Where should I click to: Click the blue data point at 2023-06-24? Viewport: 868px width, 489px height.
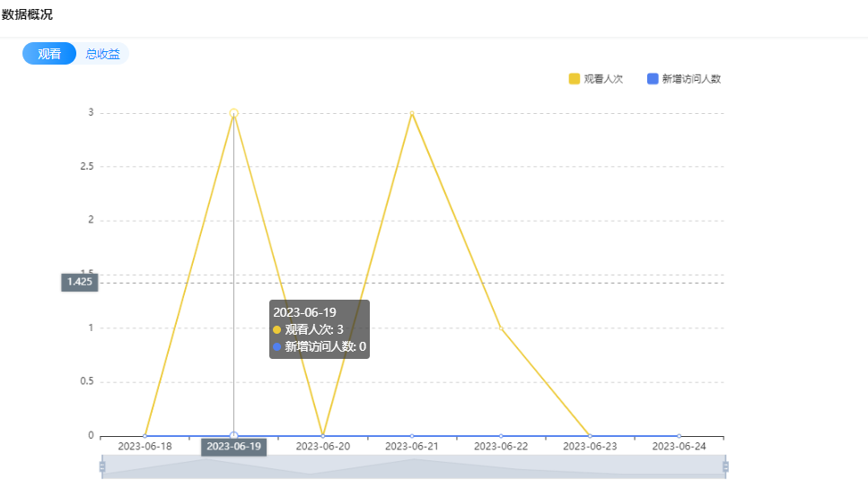click(679, 436)
